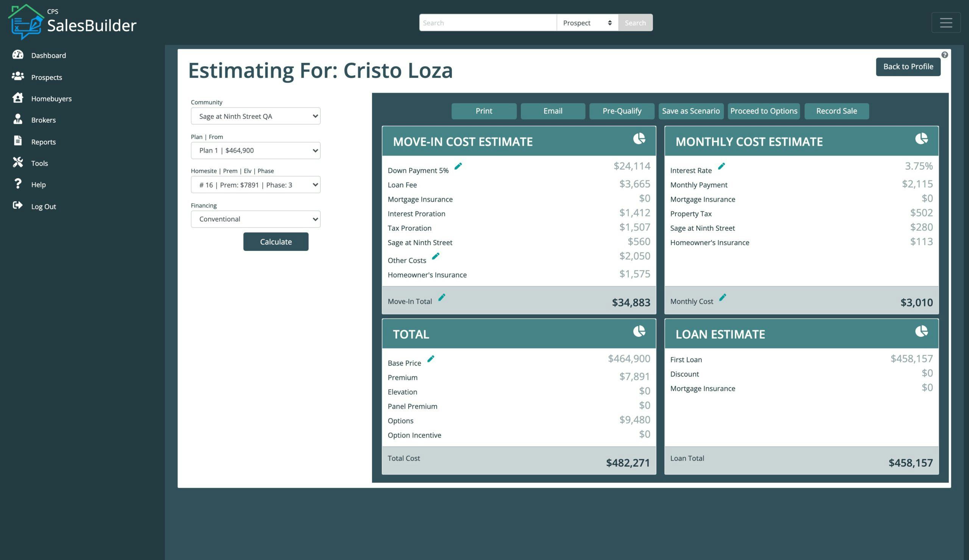Screen dimensions: 969x560
Task: Edit the Down Payment percentage via pencil icon
Action: (x=458, y=166)
